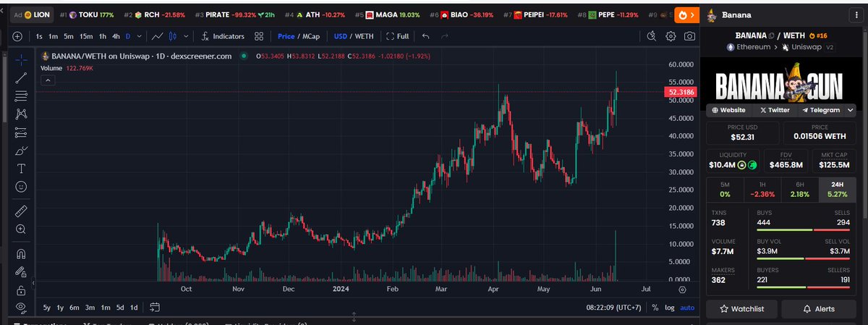Open the Banana Gun Twitter link
Viewport: 868px width, 325px height.
coord(775,110)
